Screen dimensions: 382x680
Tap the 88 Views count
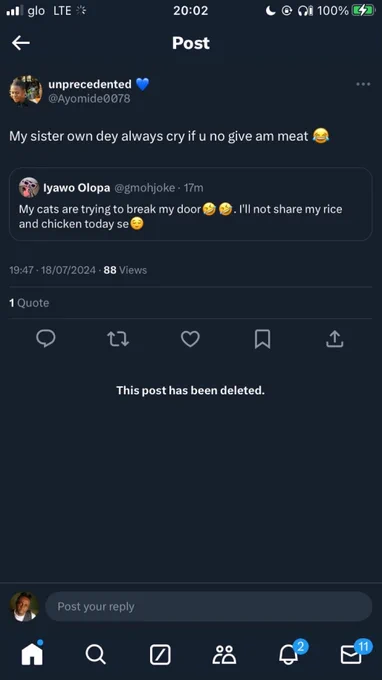125,270
